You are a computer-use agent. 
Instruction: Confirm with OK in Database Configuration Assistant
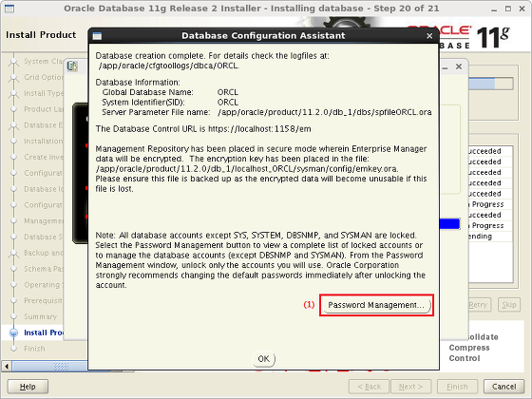coord(264,359)
